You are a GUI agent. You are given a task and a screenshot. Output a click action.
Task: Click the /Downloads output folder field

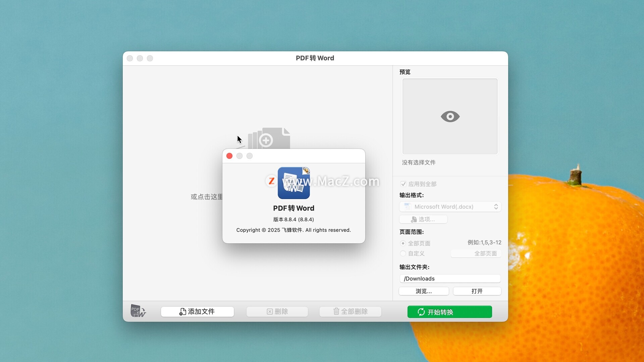450,279
